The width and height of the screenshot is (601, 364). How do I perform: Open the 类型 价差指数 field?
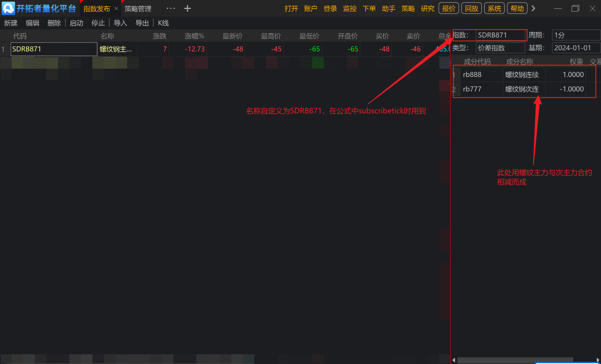[500, 48]
